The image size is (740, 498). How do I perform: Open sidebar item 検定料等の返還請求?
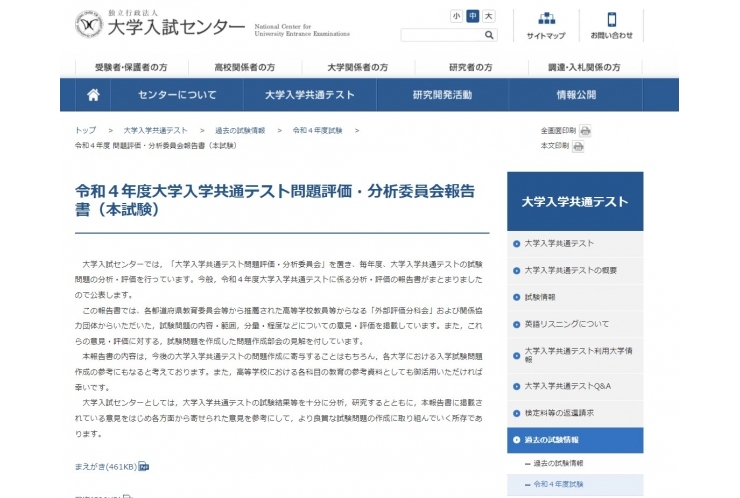575,413
